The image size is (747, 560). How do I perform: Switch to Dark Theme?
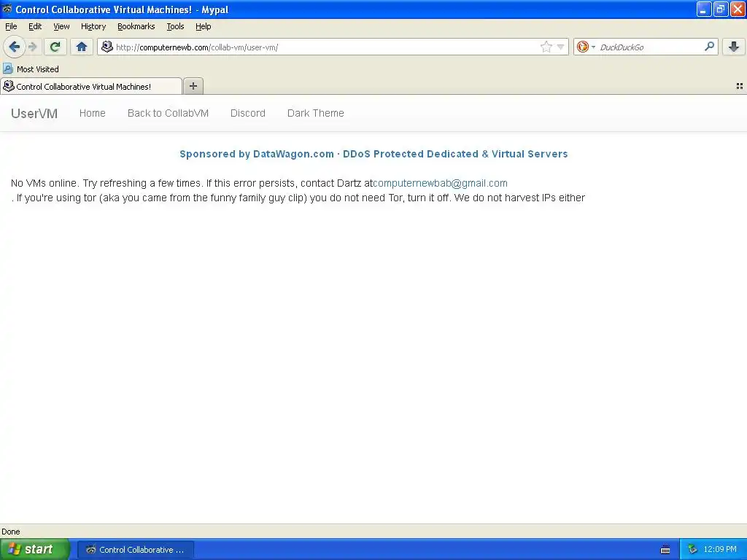[x=315, y=113]
